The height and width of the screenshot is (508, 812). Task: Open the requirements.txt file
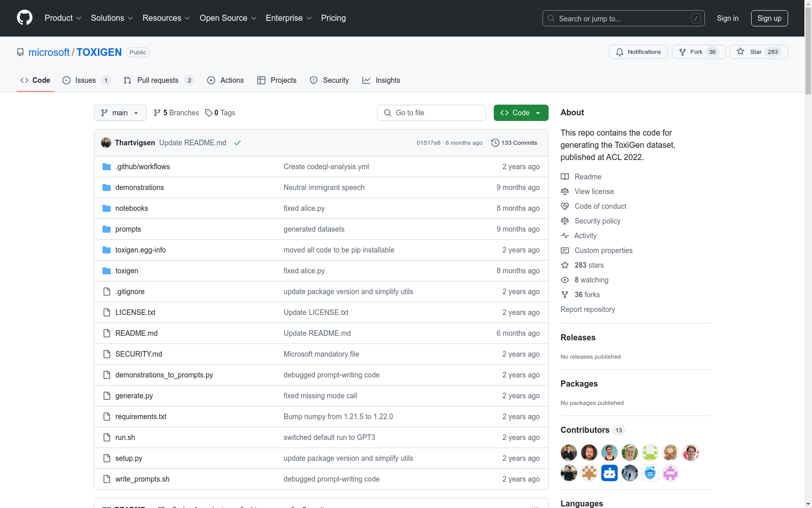click(141, 417)
